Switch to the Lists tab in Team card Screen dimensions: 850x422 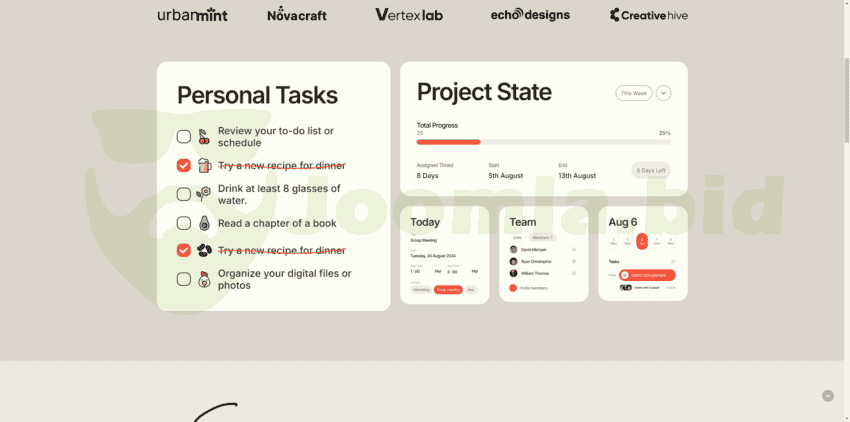(517, 237)
